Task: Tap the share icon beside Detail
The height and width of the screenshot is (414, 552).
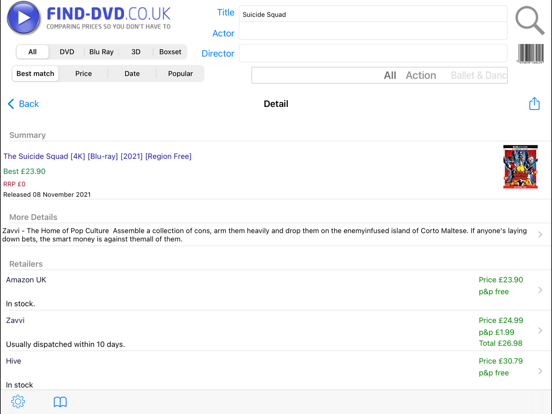Action: click(x=534, y=104)
